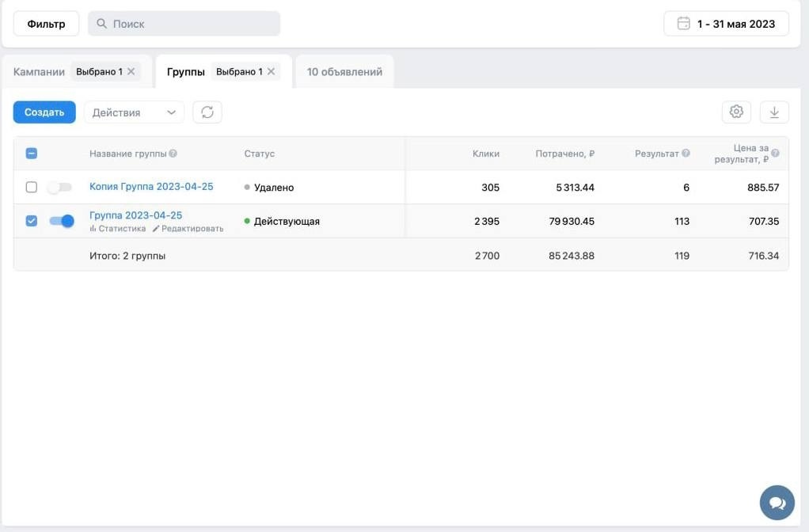Open the Действия dropdown
809x532 pixels.
pos(134,112)
